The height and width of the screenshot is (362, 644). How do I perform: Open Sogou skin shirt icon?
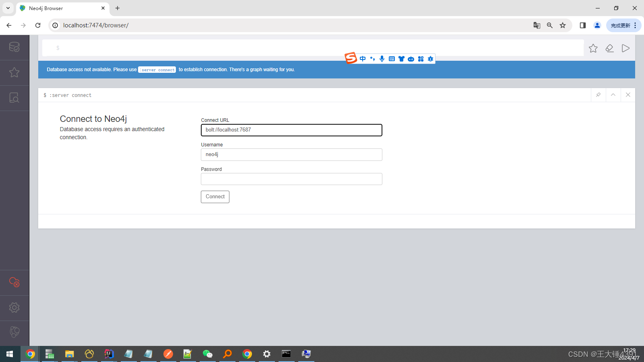[401, 59]
